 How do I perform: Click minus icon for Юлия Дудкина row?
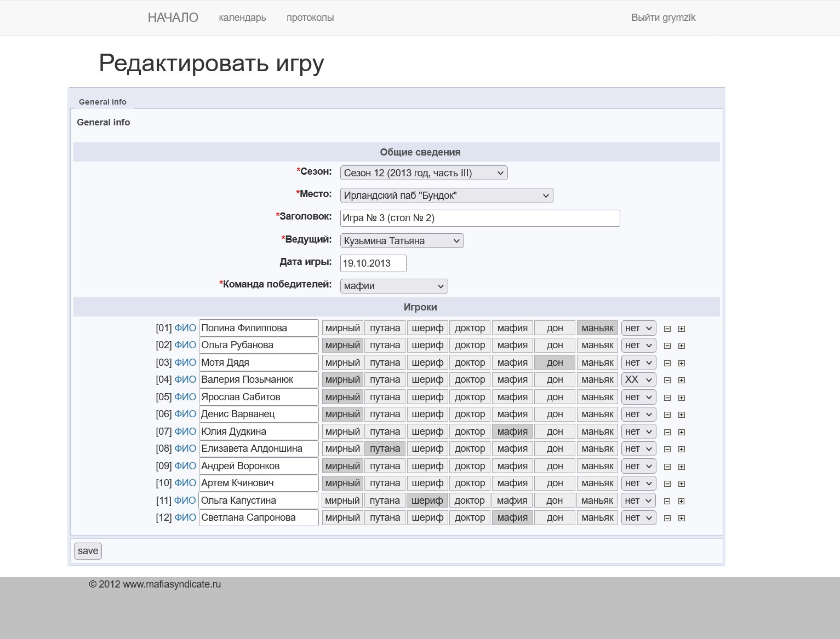pyautogui.click(x=667, y=432)
